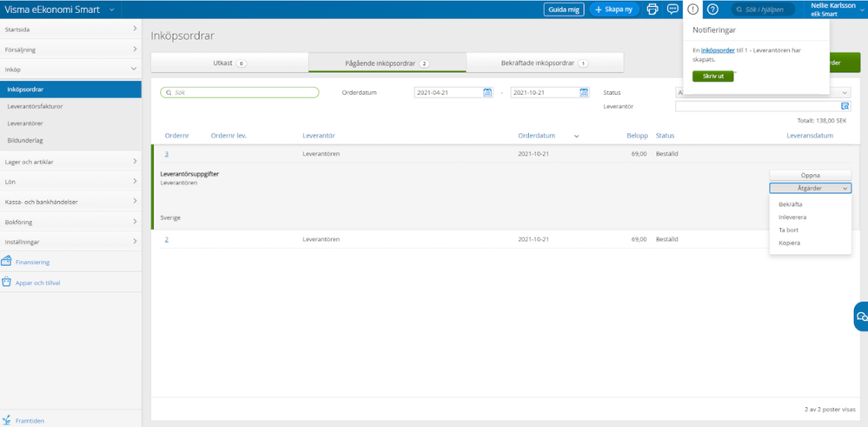868x427 pixels.
Task: Click the Guida mig button
Action: (564, 10)
